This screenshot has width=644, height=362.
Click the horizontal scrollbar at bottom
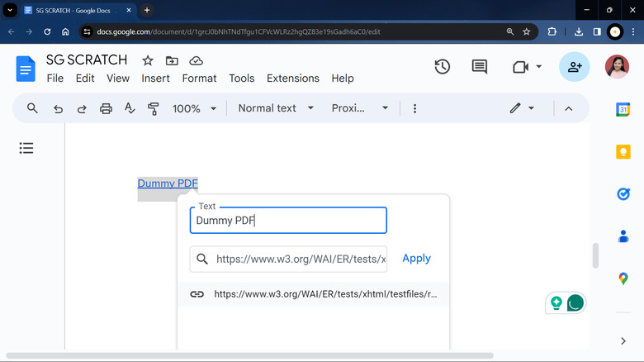click(249, 355)
